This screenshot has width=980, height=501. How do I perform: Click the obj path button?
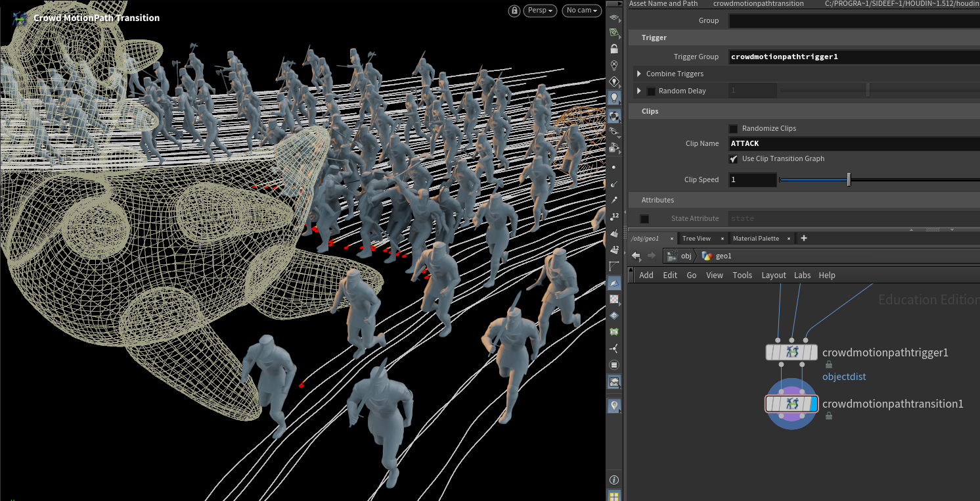[x=680, y=256]
